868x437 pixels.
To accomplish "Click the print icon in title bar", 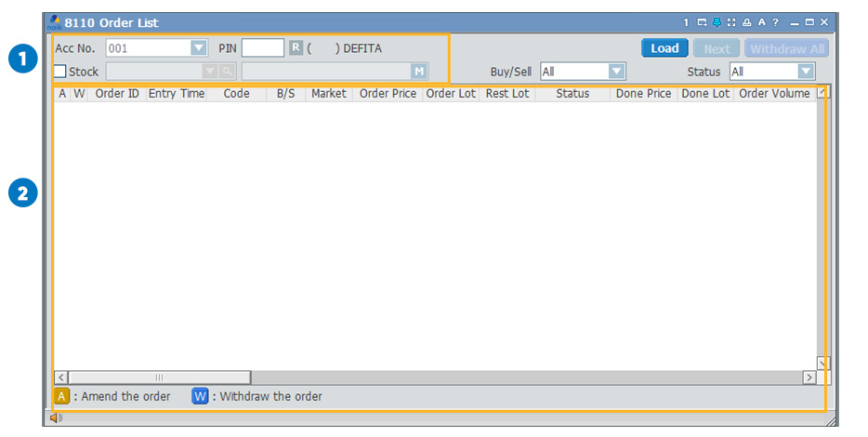I will tap(746, 22).
